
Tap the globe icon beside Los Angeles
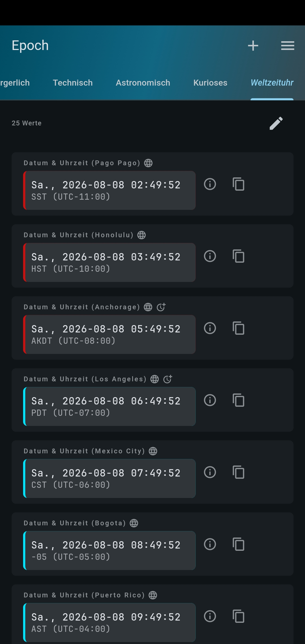[x=154, y=379]
